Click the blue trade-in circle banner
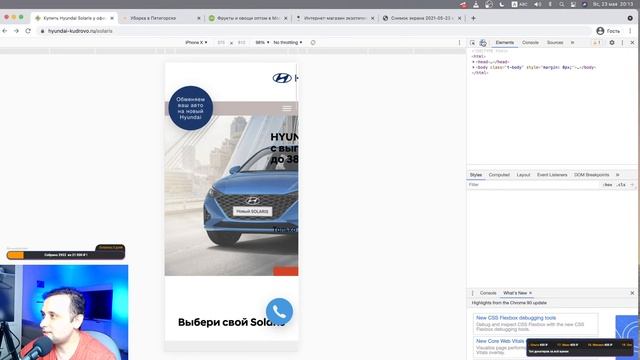Screen dimensions: 640x360 point(191,108)
